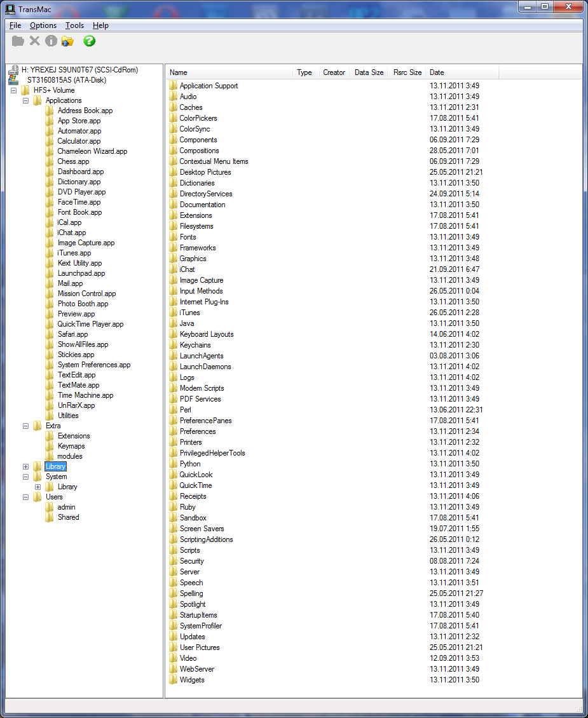The width and height of the screenshot is (588, 718).
Task: Collapse the System tree node
Action: (x=25, y=477)
